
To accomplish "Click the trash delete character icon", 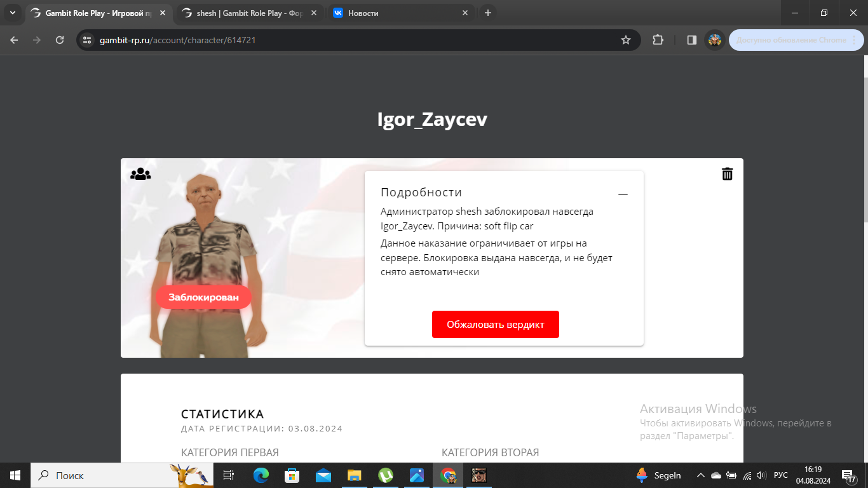I will (x=727, y=174).
